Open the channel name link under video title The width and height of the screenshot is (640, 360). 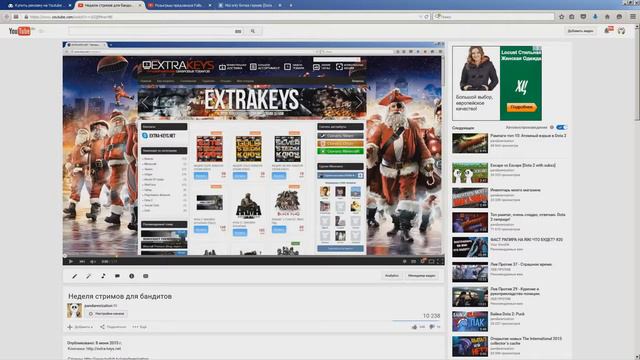(99, 306)
